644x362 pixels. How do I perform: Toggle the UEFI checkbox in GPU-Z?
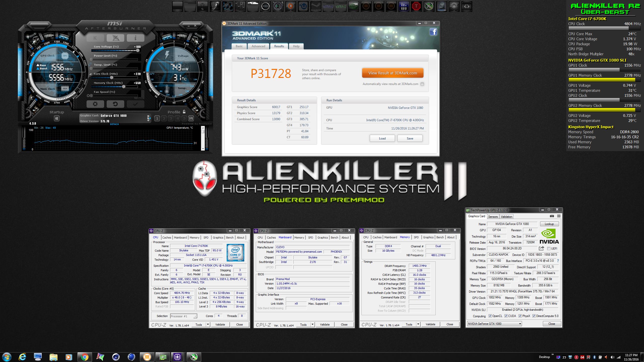(x=549, y=248)
